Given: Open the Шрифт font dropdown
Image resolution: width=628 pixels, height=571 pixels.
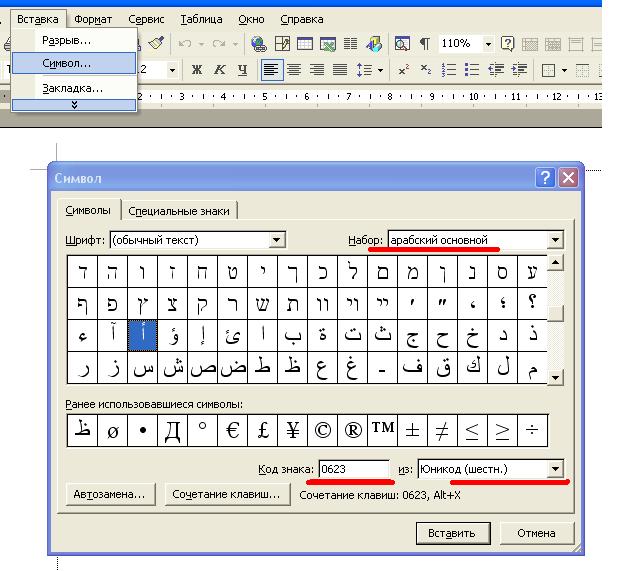Looking at the screenshot, I should click(x=276, y=240).
